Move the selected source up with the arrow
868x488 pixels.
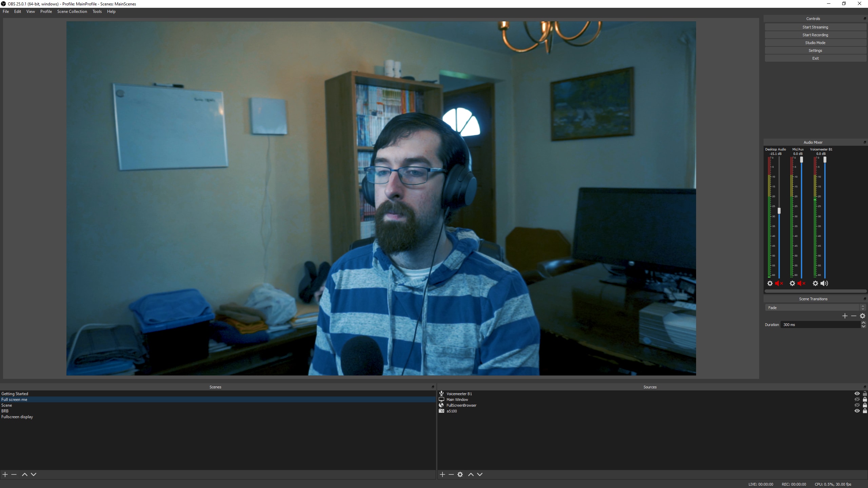coord(471,474)
